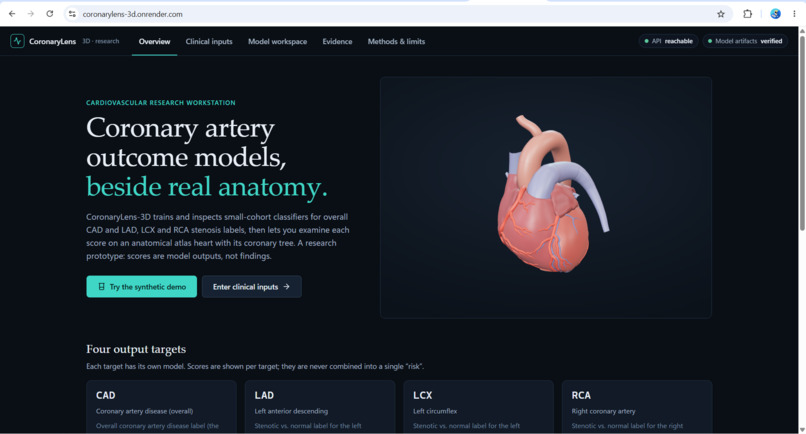Open the browser extensions puzzle icon

[x=747, y=14]
